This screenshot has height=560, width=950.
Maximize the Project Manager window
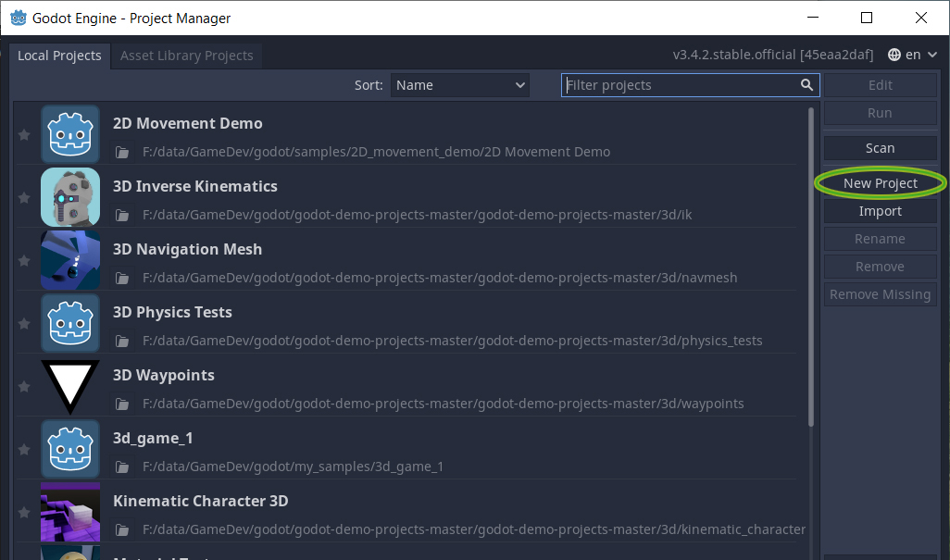(x=867, y=19)
